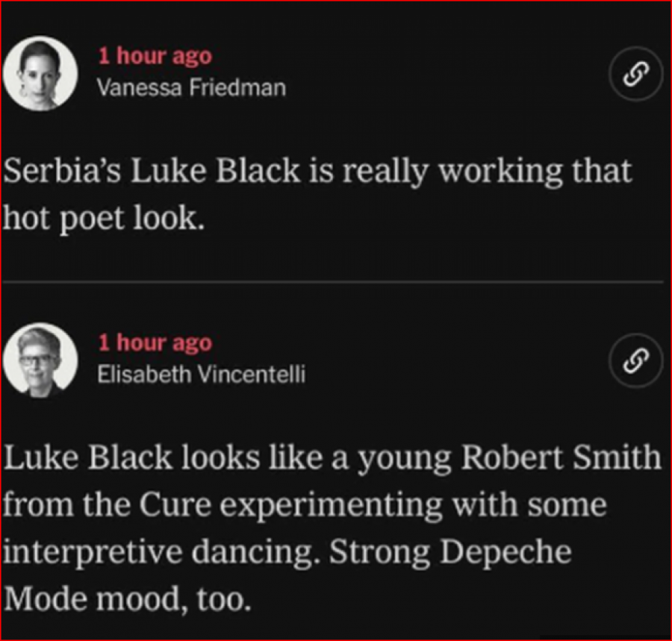
Task: Click the Elisabeth Vincentelli author name
Action: pyautogui.click(x=202, y=375)
